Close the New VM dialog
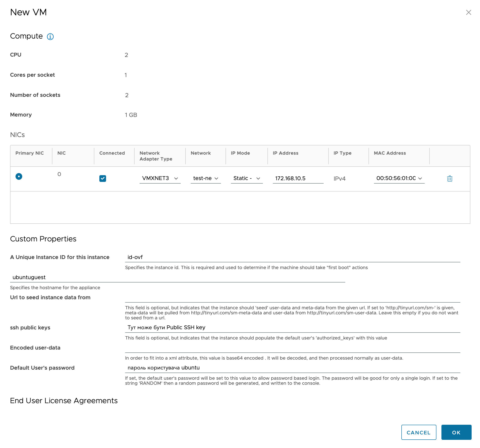 tap(468, 12)
